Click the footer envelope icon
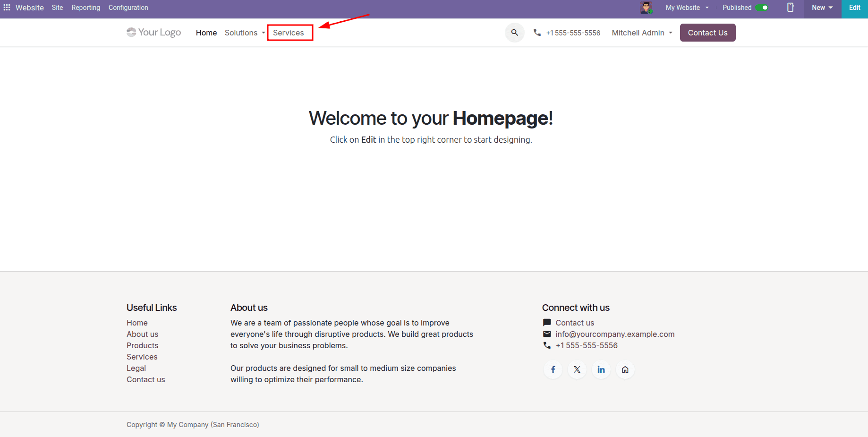The width and height of the screenshot is (868, 437). click(547, 334)
